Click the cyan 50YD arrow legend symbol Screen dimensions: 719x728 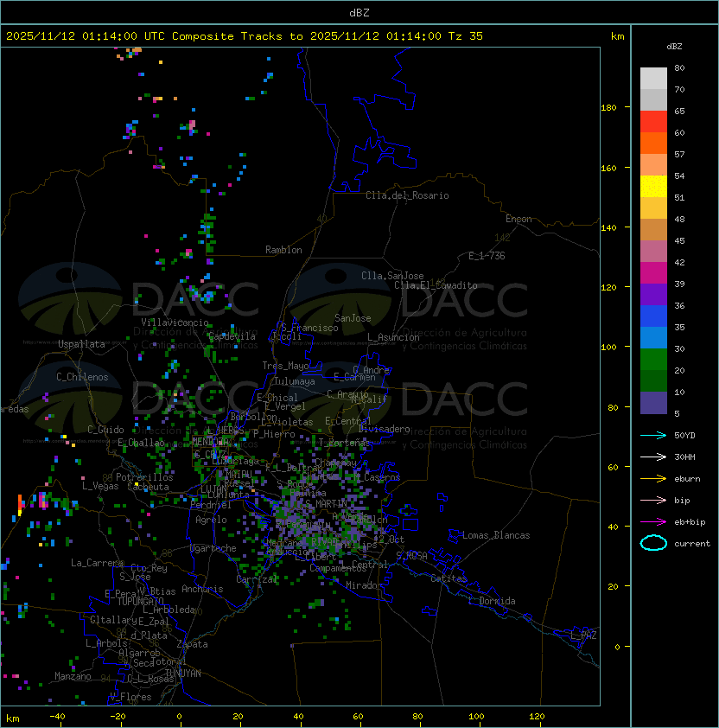653,436
